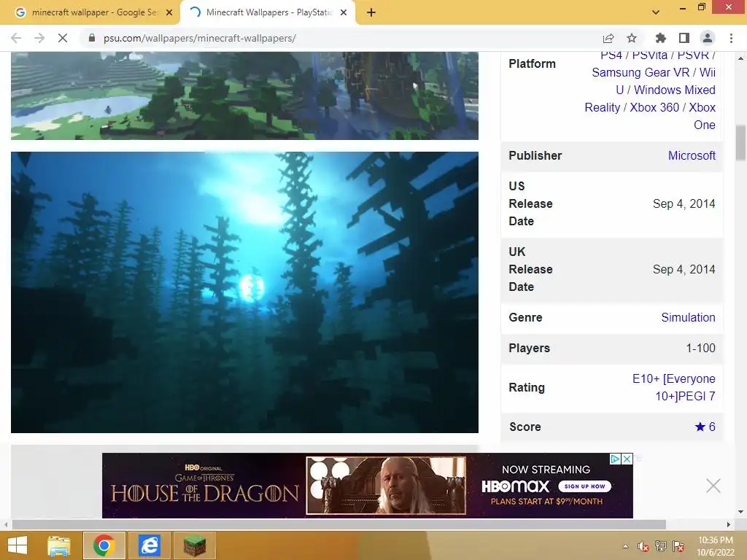
Task: Bookmark this page with the star
Action: [x=632, y=38]
